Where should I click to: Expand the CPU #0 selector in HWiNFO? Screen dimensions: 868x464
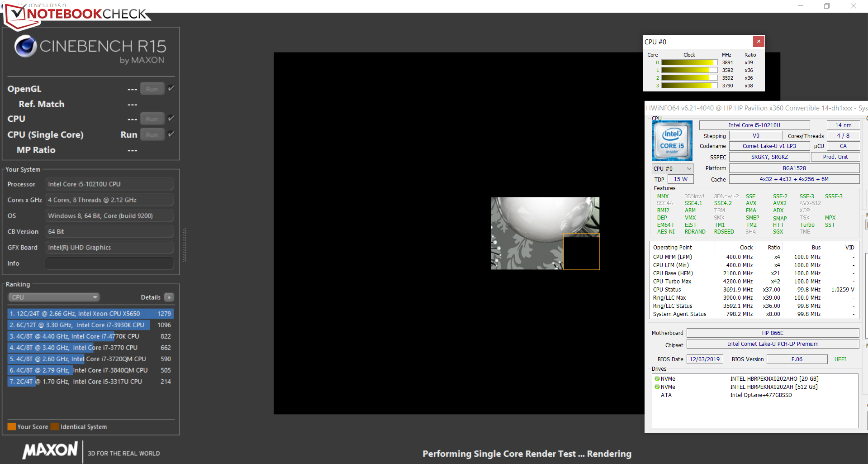coord(672,168)
